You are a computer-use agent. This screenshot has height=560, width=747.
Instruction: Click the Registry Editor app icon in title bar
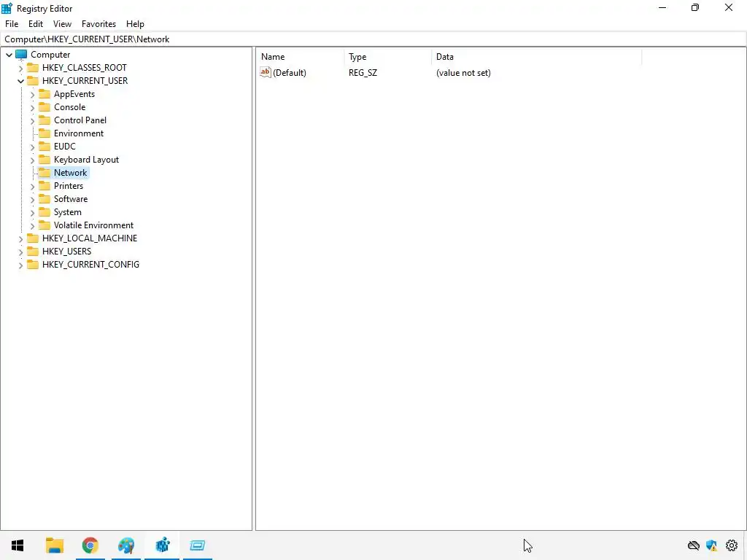click(7, 8)
